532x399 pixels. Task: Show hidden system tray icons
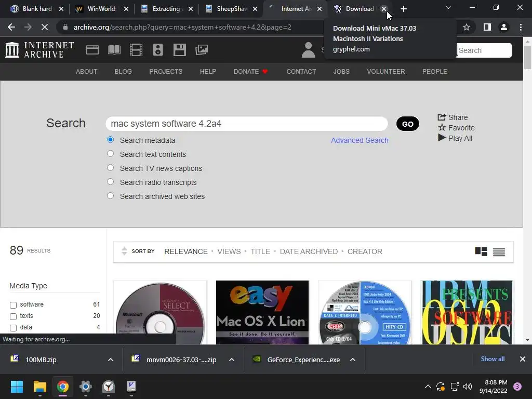point(428,387)
